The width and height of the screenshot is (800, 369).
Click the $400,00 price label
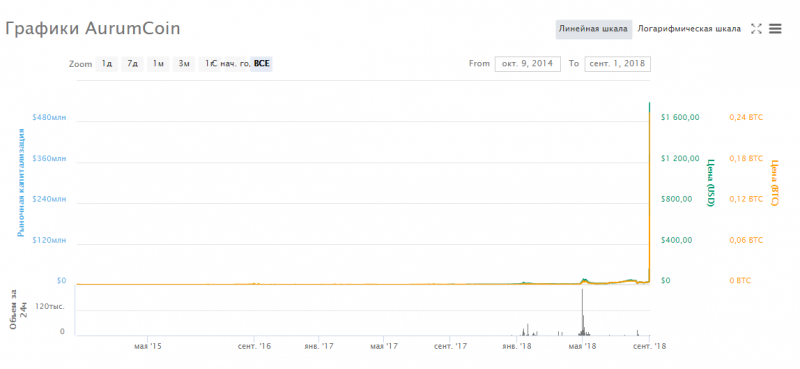[x=676, y=240]
